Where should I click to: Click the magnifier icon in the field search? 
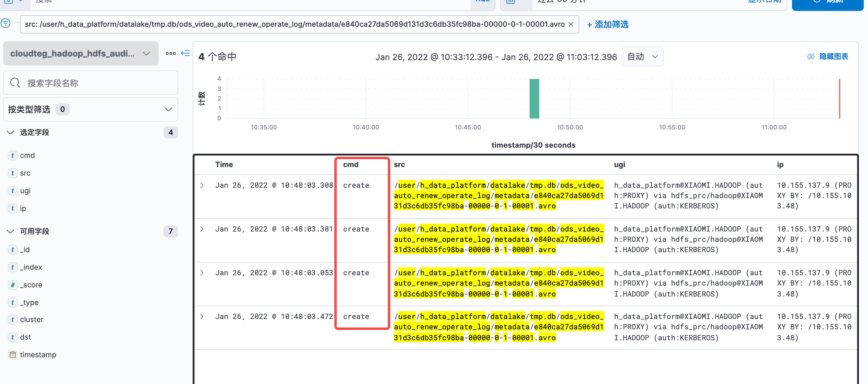point(15,83)
